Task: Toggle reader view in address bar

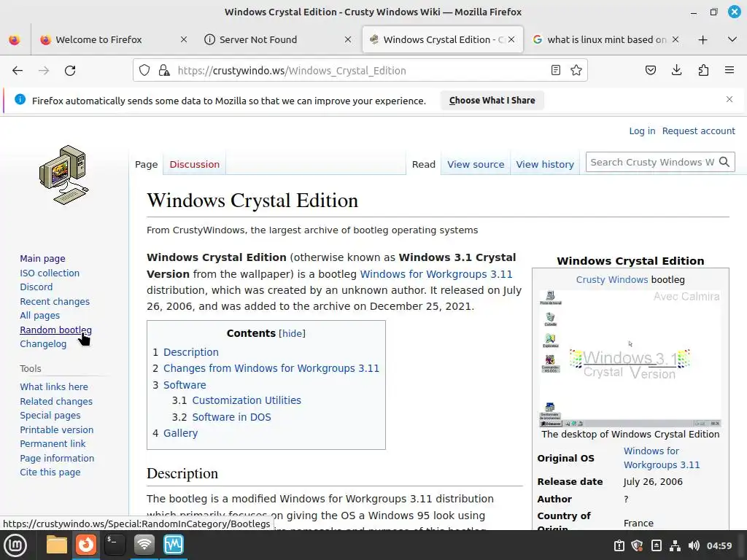Action: 555,71
